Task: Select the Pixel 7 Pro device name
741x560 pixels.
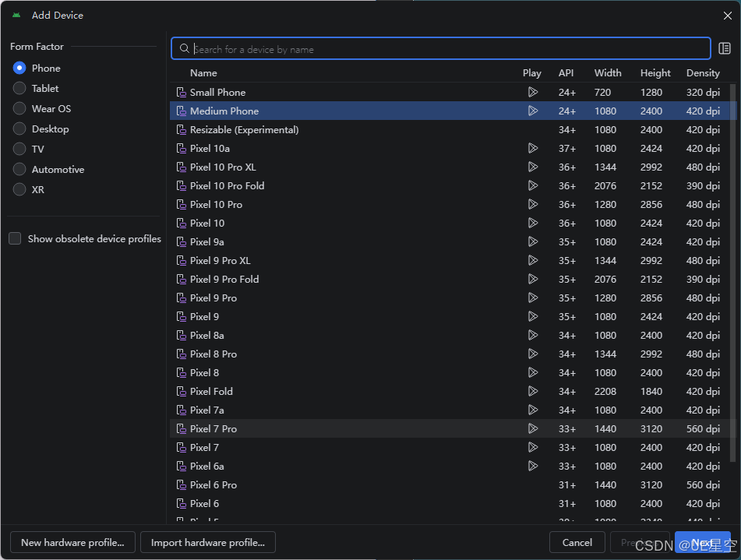Action: click(x=213, y=428)
